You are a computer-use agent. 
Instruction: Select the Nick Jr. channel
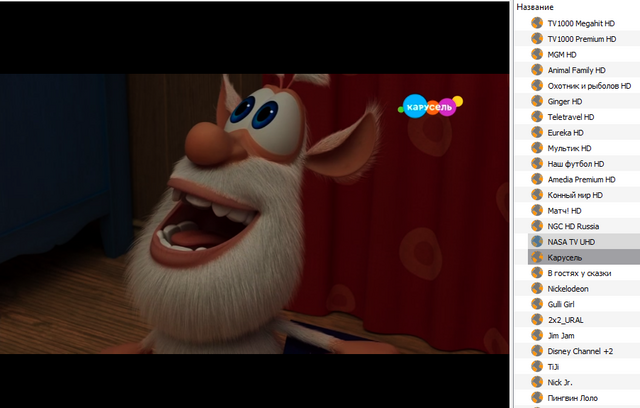point(560,383)
